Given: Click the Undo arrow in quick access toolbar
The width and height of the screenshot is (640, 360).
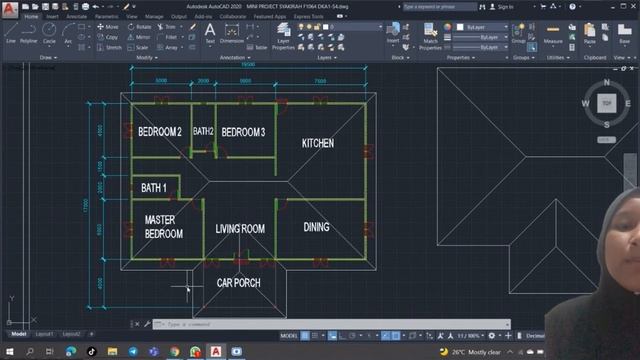Looking at the screenshot, I should (96, 7).
